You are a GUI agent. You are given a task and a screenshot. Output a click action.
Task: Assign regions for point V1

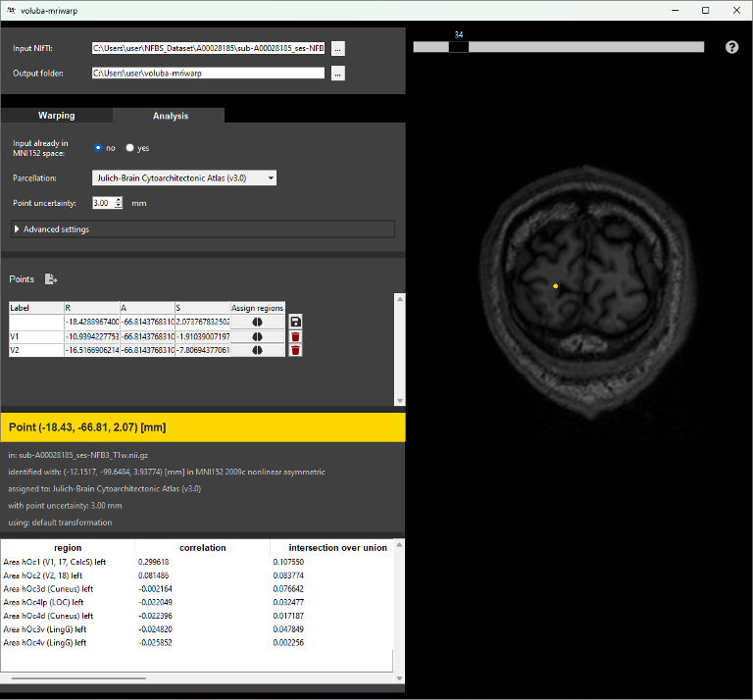[258, 336]
